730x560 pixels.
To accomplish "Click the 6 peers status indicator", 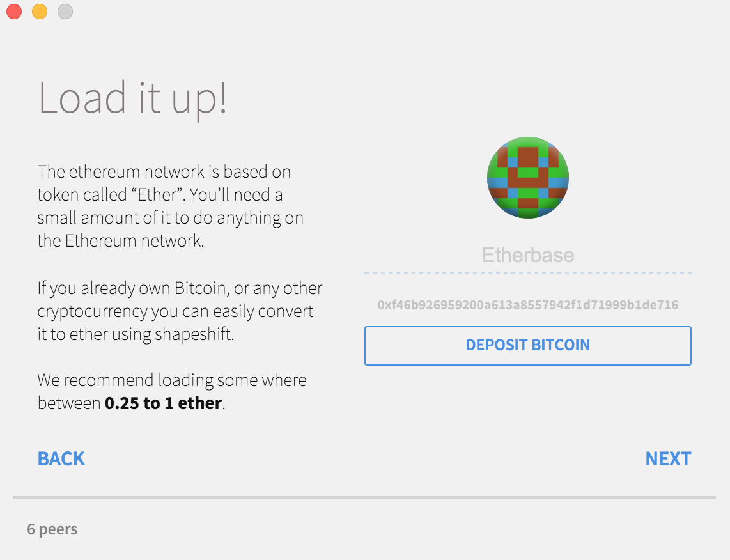I will (52, 529).
